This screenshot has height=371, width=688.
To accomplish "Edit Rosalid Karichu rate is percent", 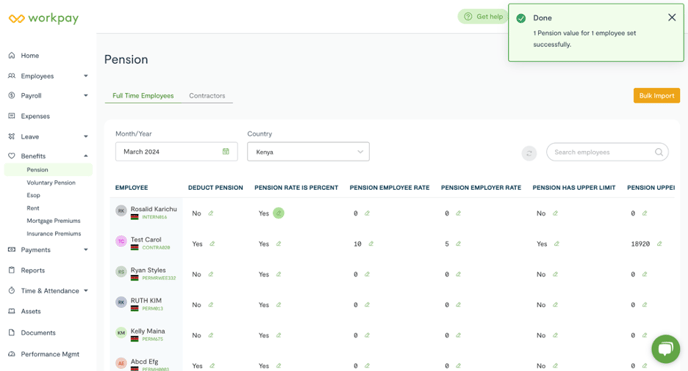I will [279, 213].
